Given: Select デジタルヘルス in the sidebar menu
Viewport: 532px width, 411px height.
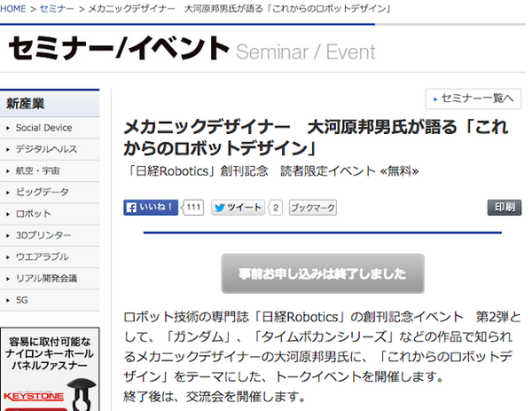Looking at the screenshot, I should click(46, 149).
